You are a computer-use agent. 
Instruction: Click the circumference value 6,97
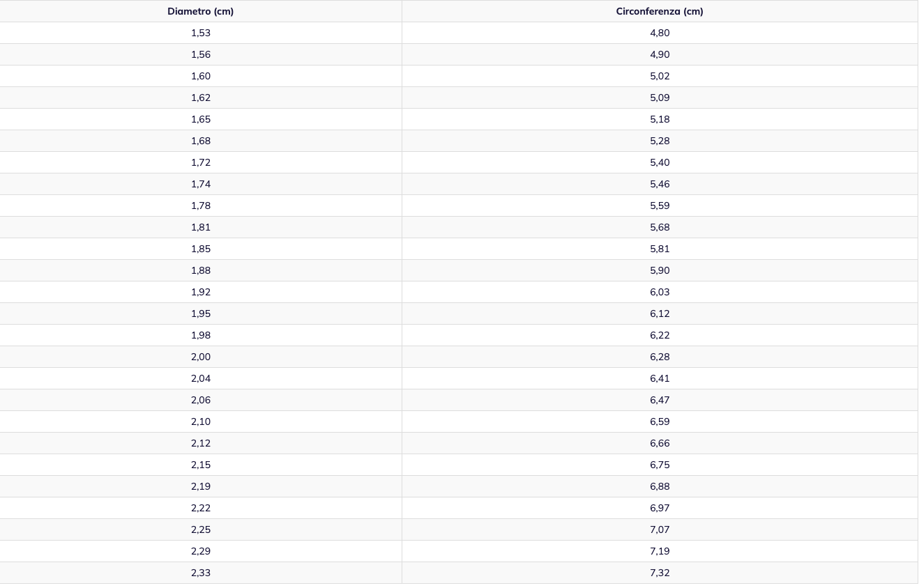[x=660, y=508]
